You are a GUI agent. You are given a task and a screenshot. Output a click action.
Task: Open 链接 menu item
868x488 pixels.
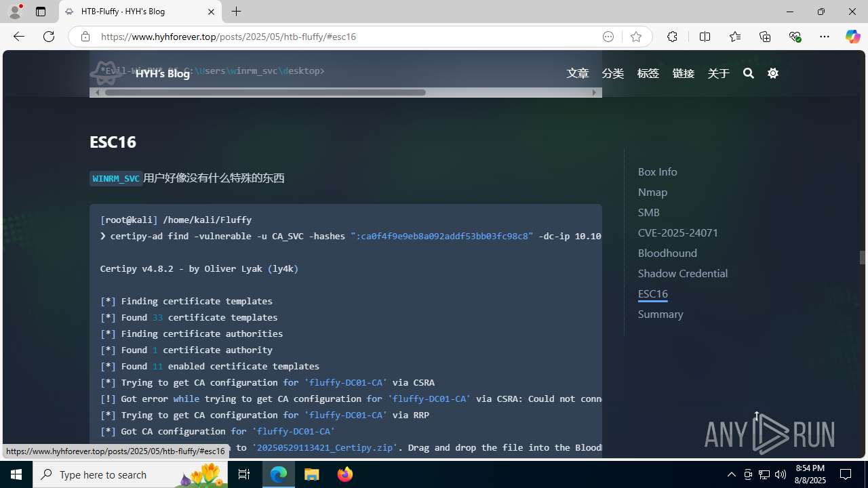click(684, 73)
